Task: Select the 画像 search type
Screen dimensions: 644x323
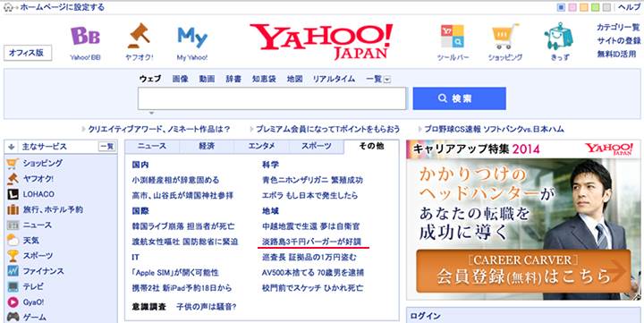Action: 180,79
